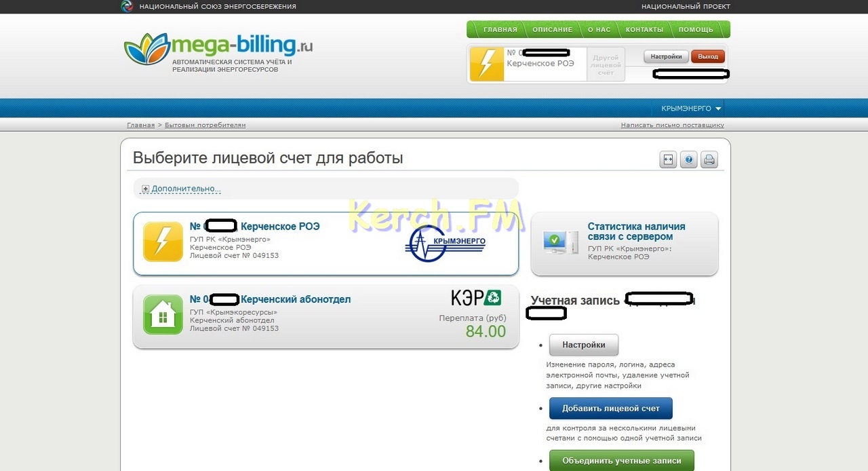Click the server connection monitor icon
This screenshot has height=471, width=868.
tap(560, 242)
